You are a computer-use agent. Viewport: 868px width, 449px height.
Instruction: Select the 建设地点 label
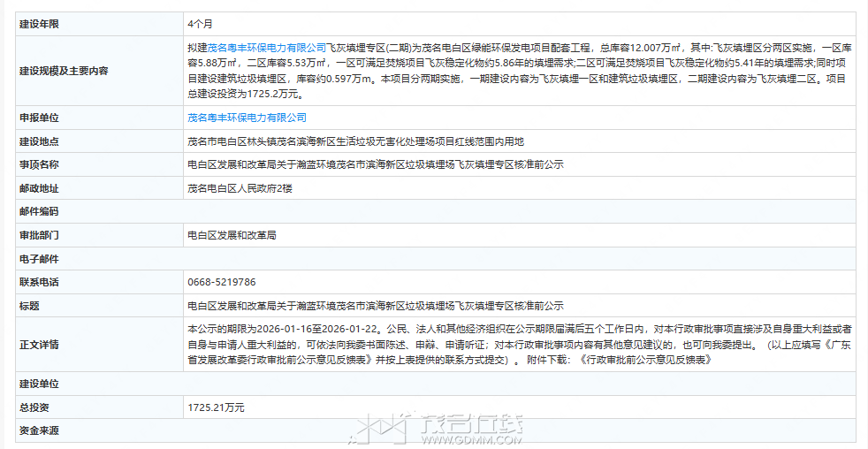click(39, 141)
